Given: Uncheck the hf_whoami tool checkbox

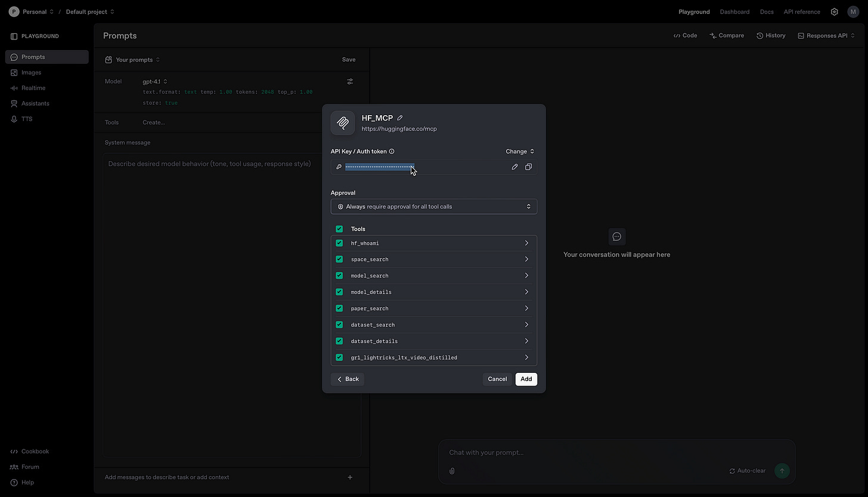Looking at the screenshot, I should (339, 243).
